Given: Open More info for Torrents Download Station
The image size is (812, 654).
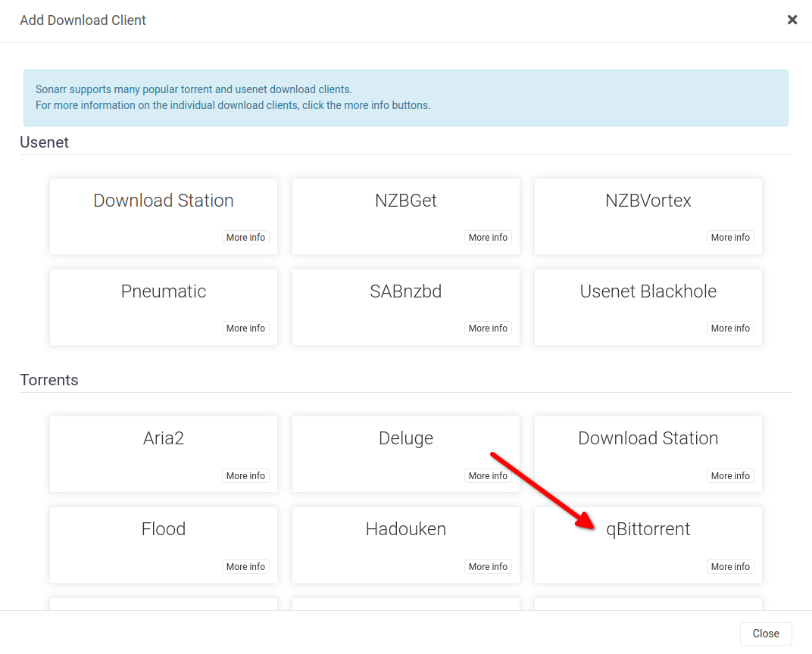Looking at the screenshot, I should point(730,475).
